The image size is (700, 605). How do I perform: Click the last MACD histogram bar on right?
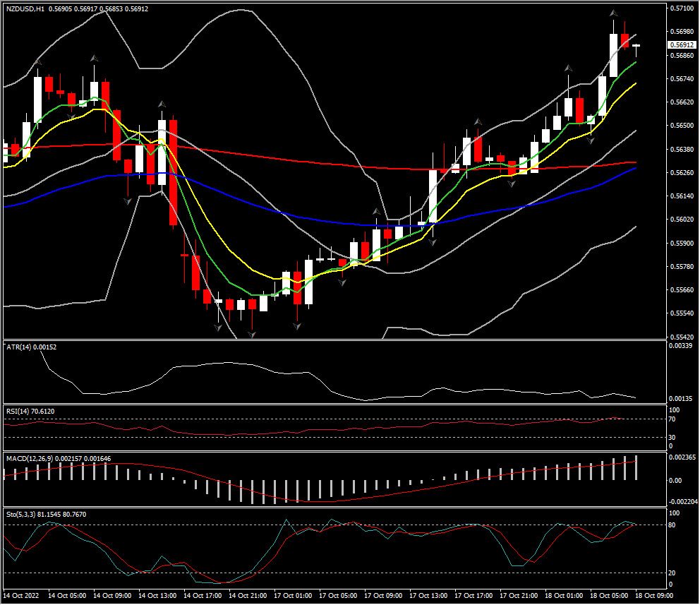click(636, 468)
